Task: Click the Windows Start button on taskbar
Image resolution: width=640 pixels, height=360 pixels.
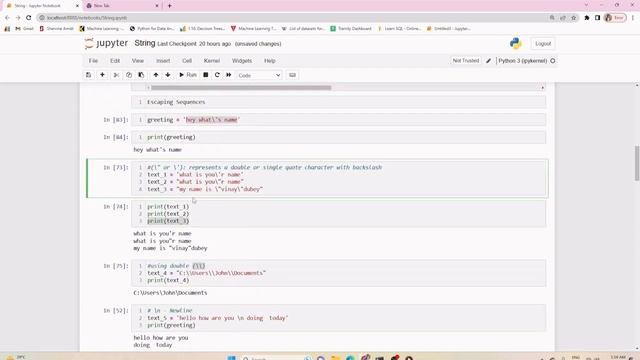Action: (x=231, y=358)
